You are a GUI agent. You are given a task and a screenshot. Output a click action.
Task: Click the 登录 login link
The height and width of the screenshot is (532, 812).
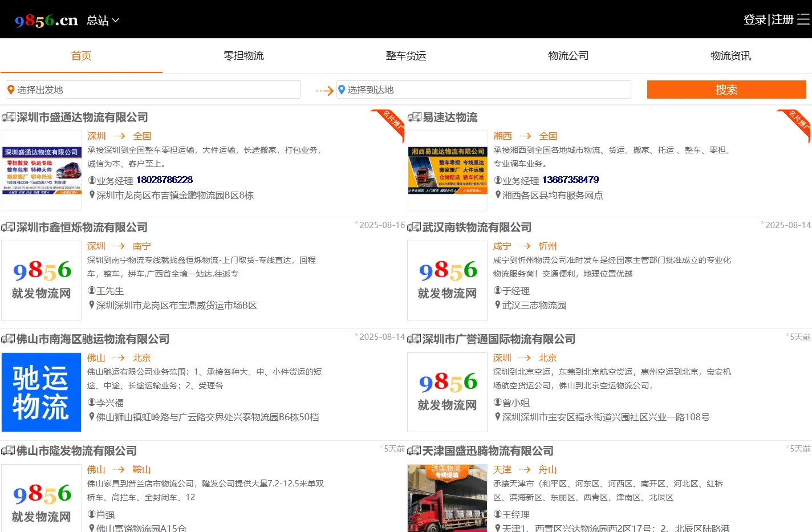coord(754,20)
